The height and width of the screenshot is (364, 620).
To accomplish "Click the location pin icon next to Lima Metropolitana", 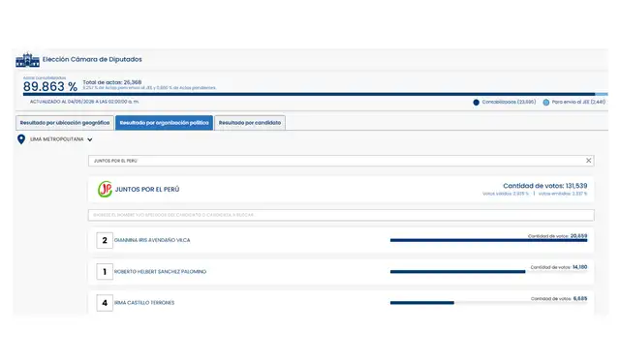I will point(21,139).
